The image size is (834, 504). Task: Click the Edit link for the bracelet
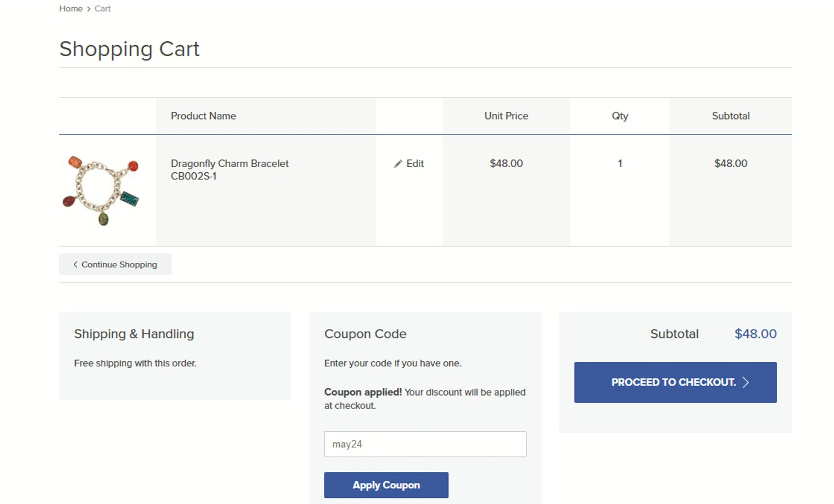[415, 163]
